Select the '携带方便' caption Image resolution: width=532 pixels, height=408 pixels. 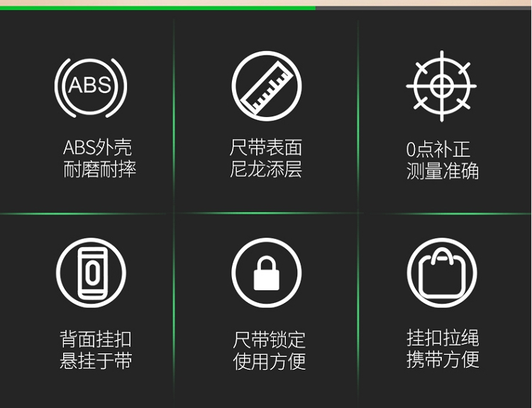pos(443,360)
